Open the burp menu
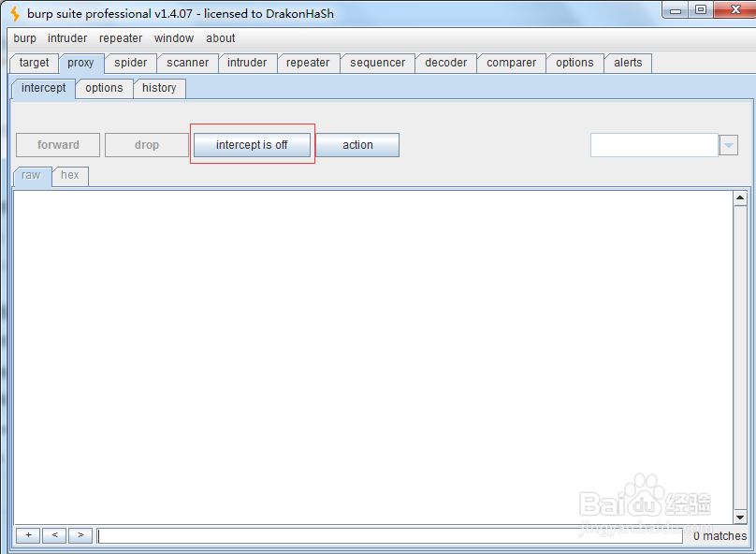This screenshot has height=554, width=756. coord(24,38)
